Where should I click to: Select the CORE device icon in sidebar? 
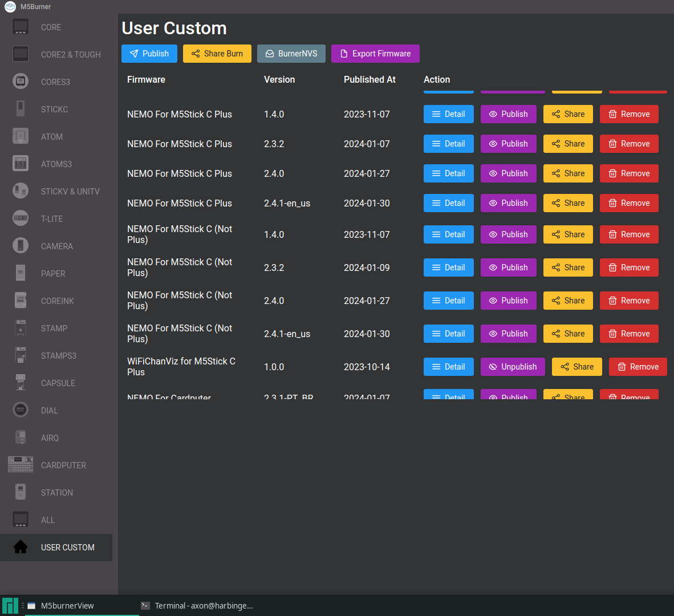20,27
